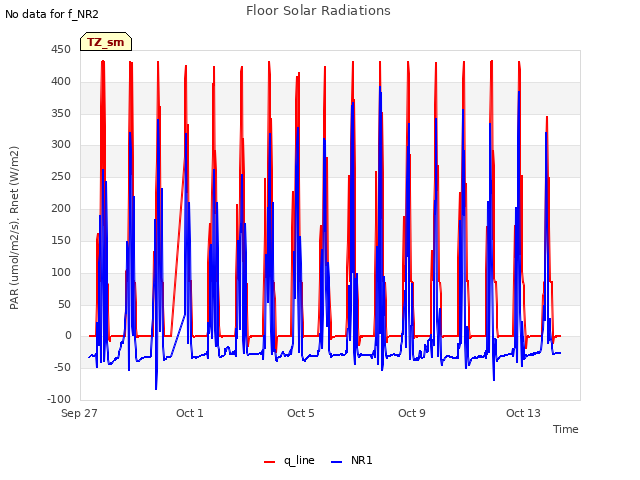Click the Oct 13 x-axis tick label
640x480 pixels.
(523, 413)
